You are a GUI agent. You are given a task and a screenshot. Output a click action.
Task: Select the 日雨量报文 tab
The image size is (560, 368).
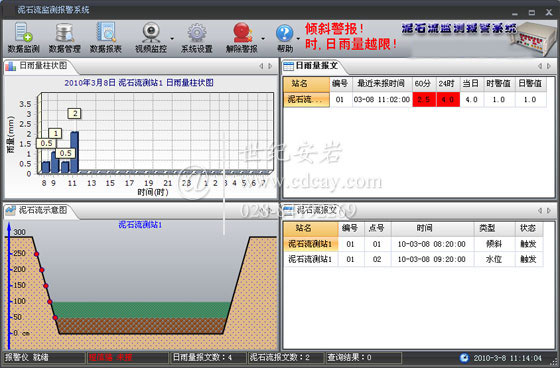311,66
